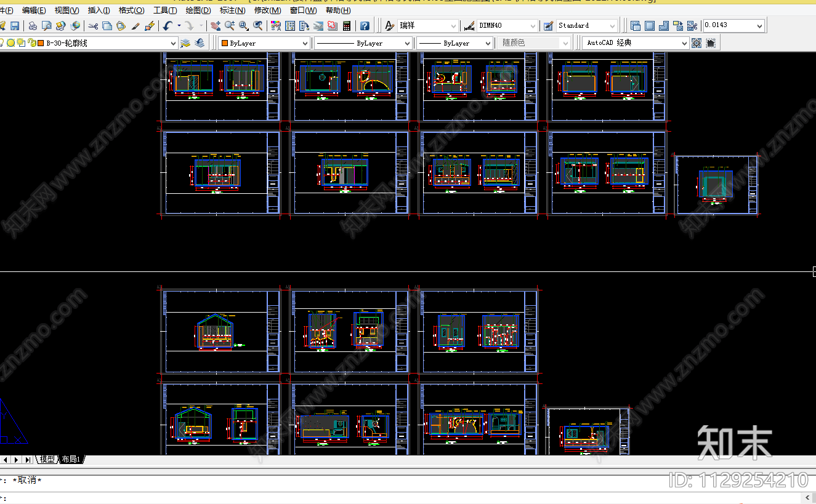Screen dimensions: 816x504
Task: Click the Cut (scissors) icon
Action: [x=93, y=26]
